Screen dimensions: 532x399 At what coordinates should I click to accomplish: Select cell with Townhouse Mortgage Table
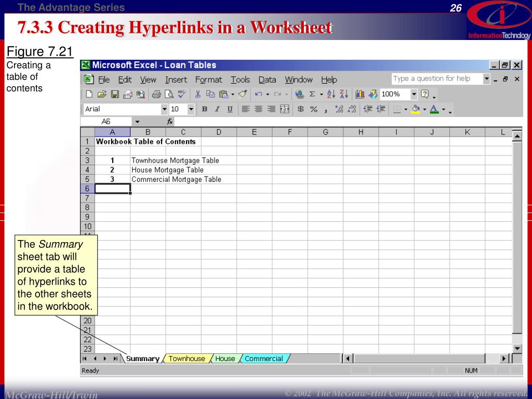coord(148,161)
